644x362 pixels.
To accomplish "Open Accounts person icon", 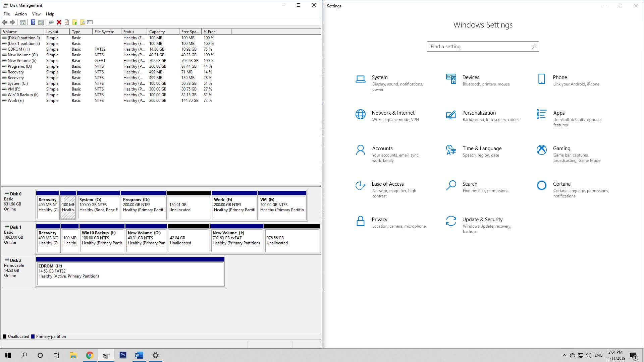I will tap(360, 150).
